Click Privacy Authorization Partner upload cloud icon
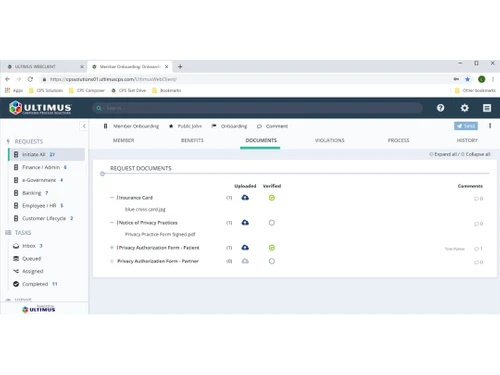 (x=245, y=261)
